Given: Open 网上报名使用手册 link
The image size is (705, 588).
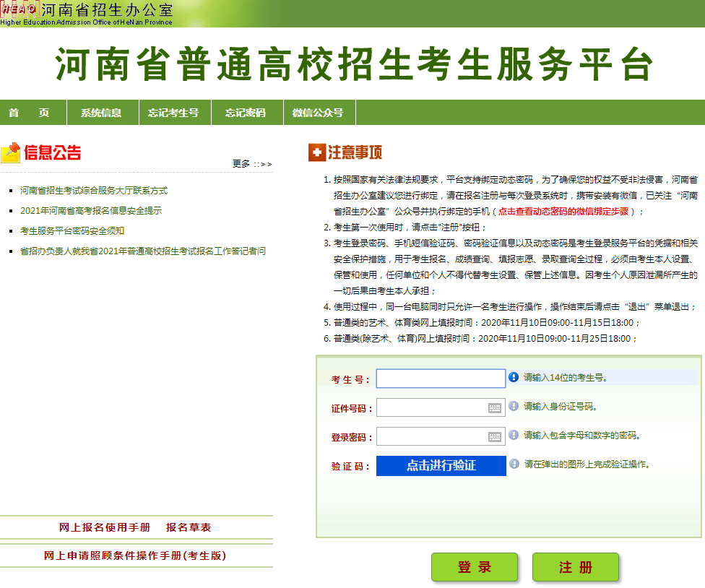Looking at the screenshot, I should (105, 527).
